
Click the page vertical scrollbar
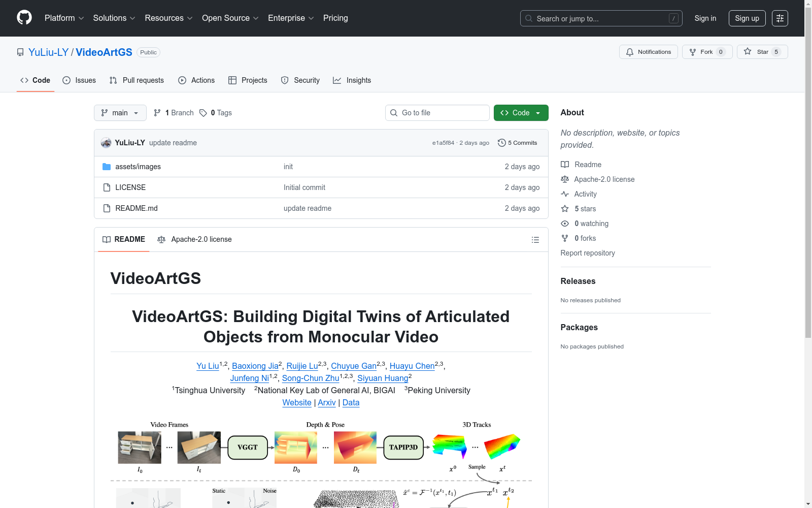[x=808, y=173]
